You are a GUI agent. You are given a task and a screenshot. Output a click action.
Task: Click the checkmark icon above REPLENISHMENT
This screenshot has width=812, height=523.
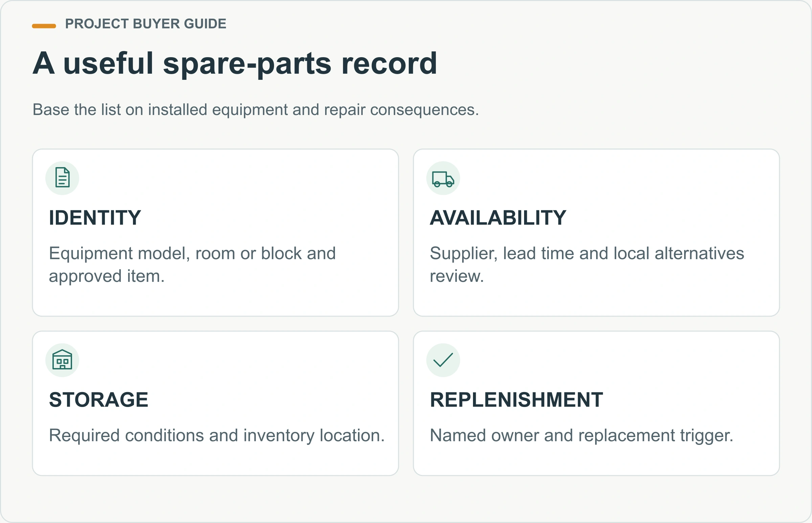coord(443,360)
